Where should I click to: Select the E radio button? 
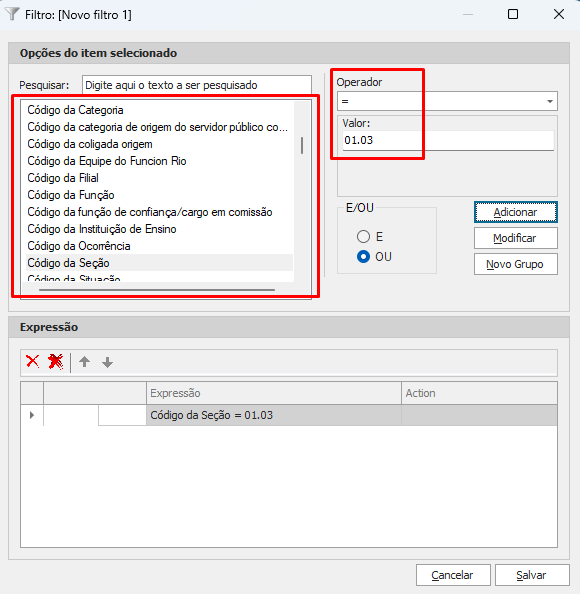click(x=363, y=237)
